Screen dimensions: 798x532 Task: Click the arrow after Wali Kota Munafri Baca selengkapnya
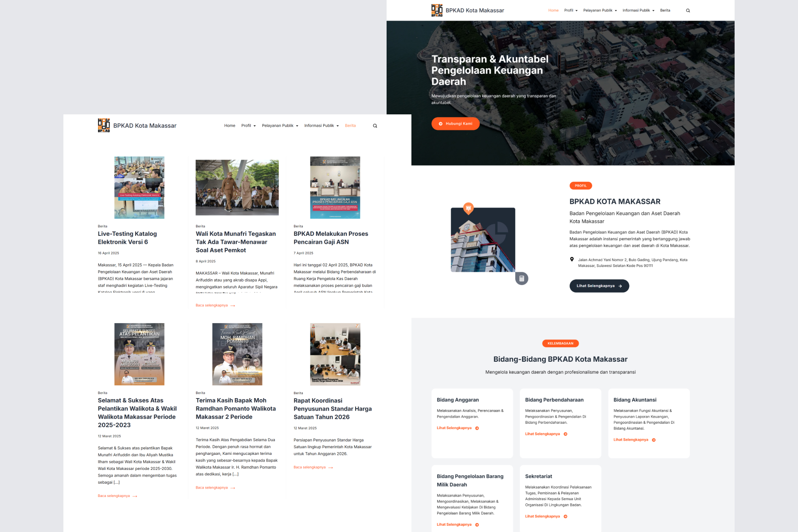233,305
